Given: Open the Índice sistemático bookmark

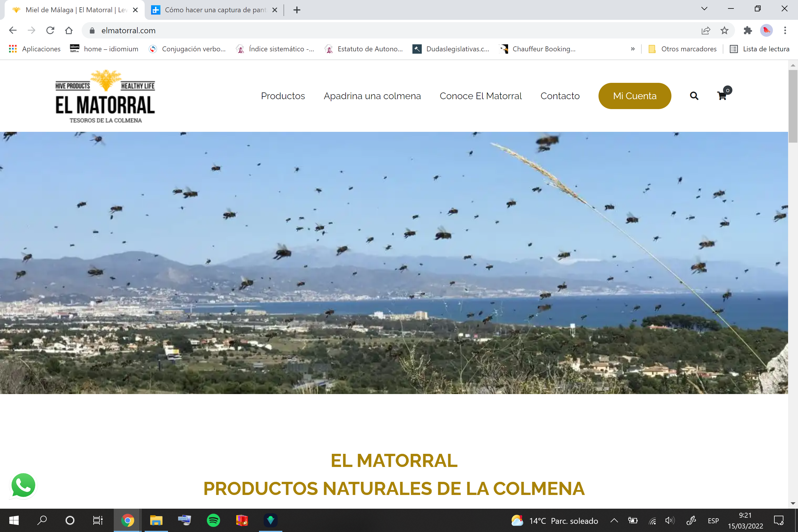Looking at the screenshot, I should [x=275, y=49].
